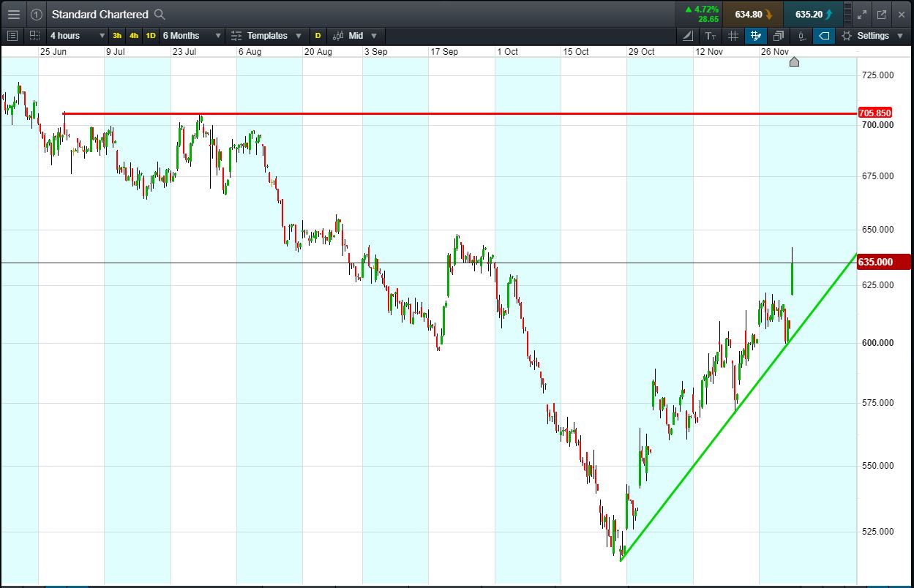Expand the Templates dropdown arrow
The width and height of the screenshot is (914, 588).
(298, 35)
